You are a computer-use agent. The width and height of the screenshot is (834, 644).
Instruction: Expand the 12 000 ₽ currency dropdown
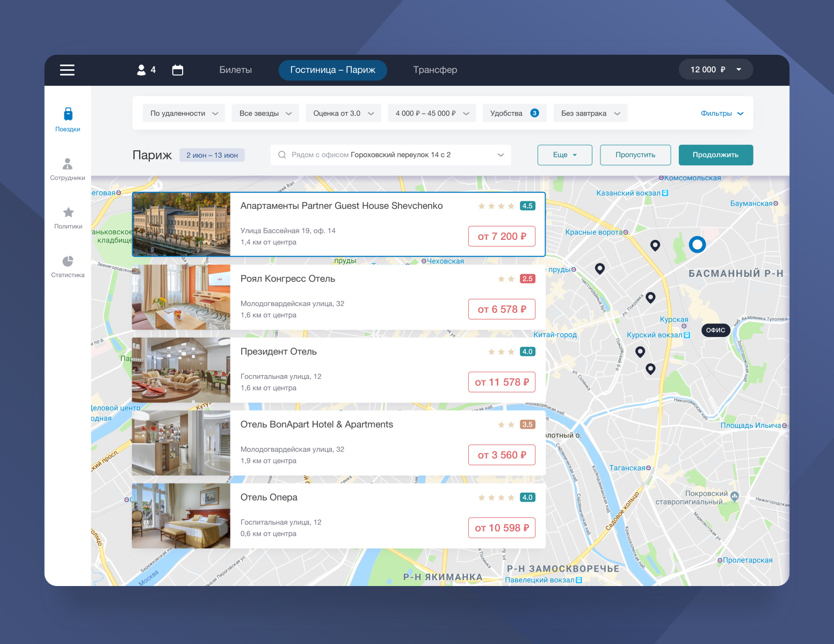[x=715, y=69]
